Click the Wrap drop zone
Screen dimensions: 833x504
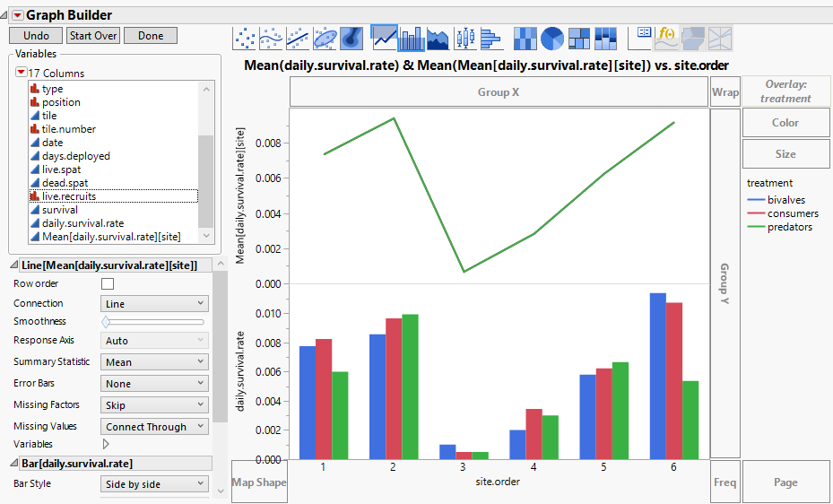[725, 91]
